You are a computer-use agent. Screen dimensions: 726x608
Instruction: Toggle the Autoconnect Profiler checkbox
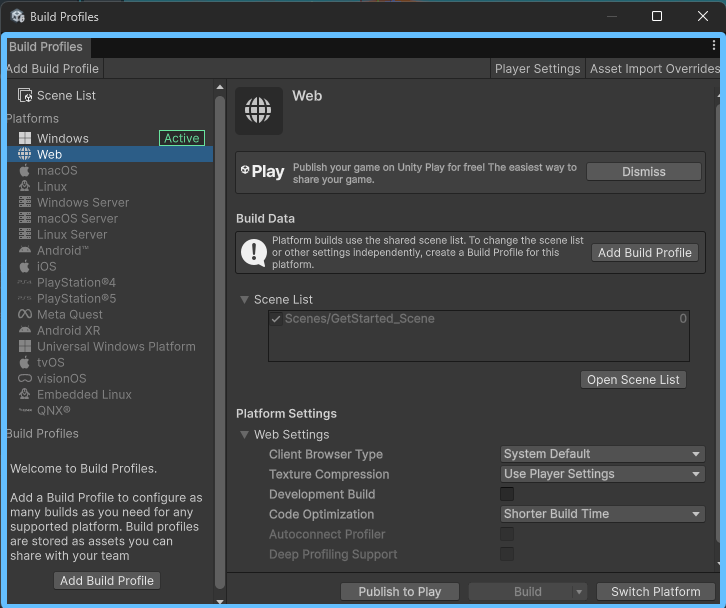(x=507, y=534)
